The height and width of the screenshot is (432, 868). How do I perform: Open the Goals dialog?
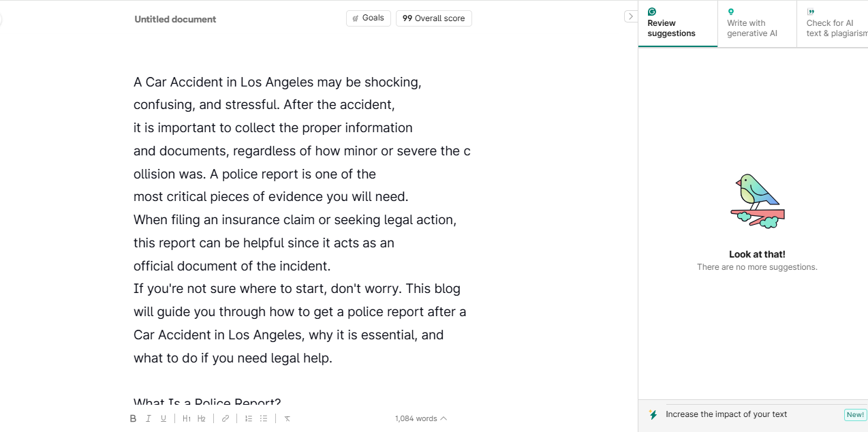tap(368, 18)
